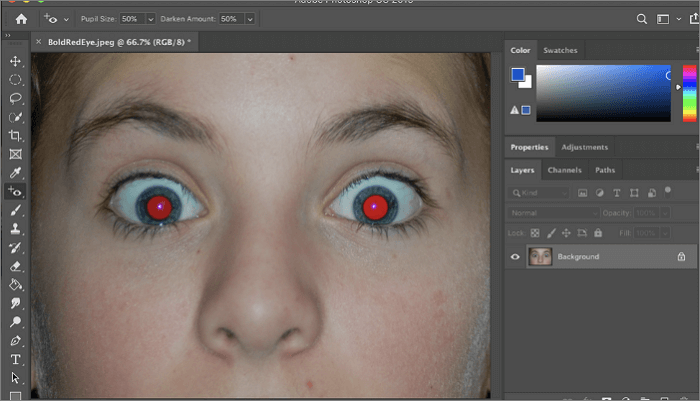The height and width of the screenshot is (401, 700).
Task: Switch to the Swatches tab
Action: click(560, 50)
